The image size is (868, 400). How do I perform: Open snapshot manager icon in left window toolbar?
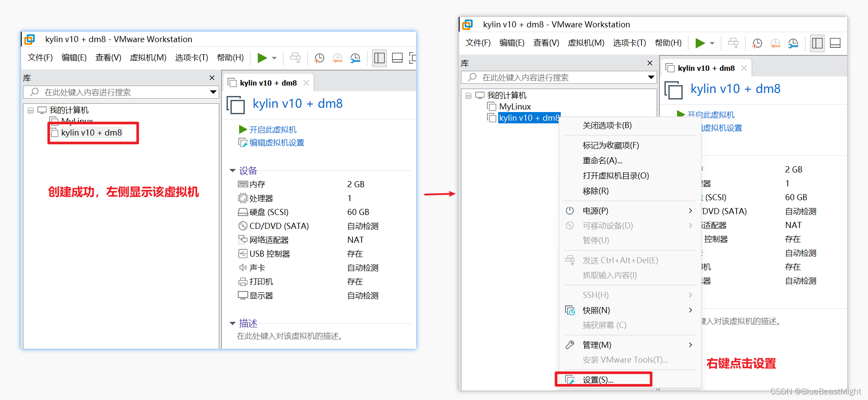point(355,58)
